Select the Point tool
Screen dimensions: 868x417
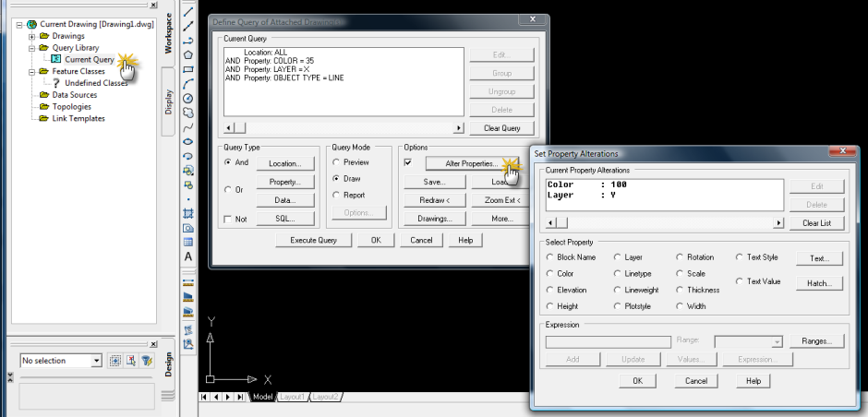click(x=188, y=199)
